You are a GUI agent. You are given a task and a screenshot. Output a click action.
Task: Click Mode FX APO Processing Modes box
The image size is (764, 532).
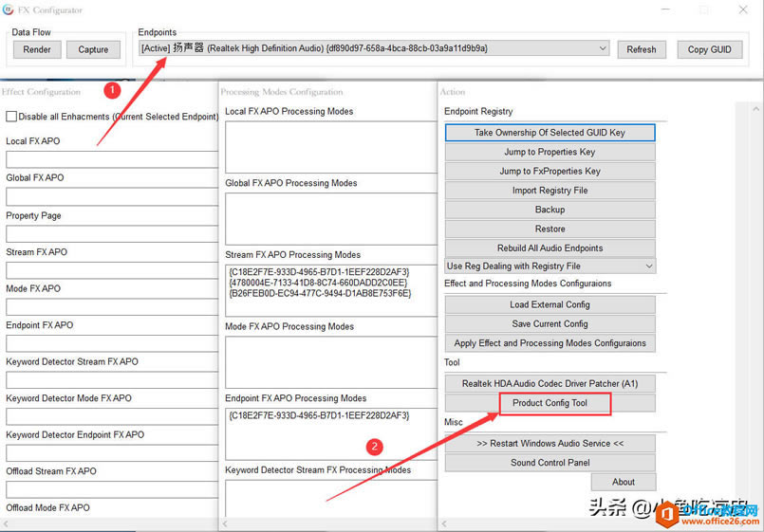(331, 362)
